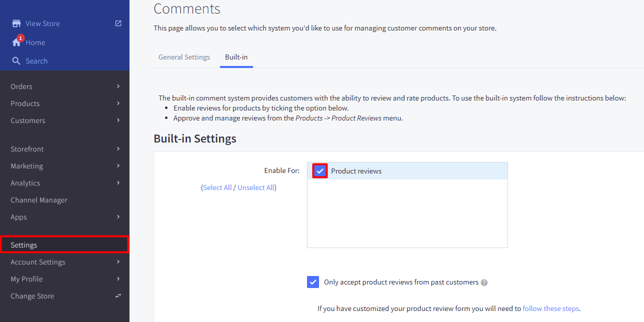Open the follow these steps link
The height and width of the screenshot is (322, 644).
coord(550,308)
